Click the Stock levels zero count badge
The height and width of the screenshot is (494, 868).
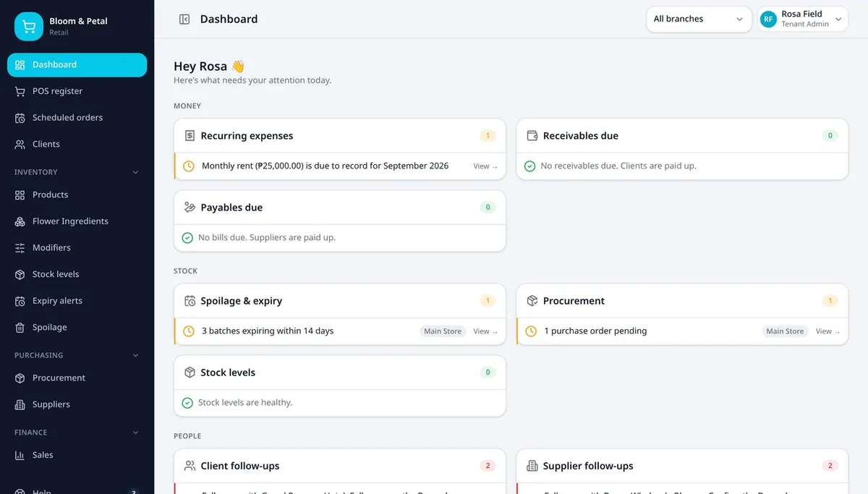coord(488,372)
